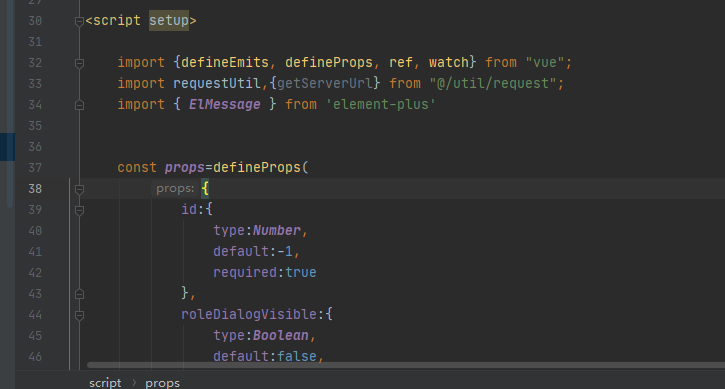
Task: Click the breadcrumb chevron between script and props
Action: [x=134, y=383]
